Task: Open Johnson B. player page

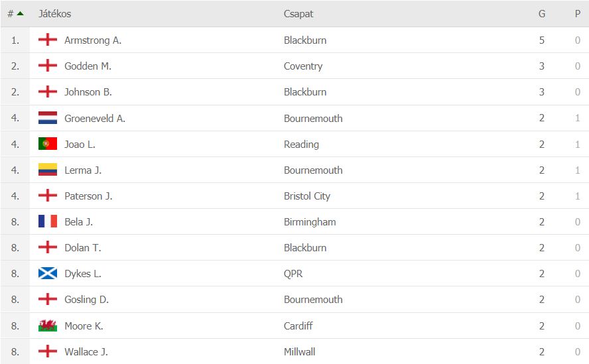Action: pyautogui.click(x=88, y=92)
